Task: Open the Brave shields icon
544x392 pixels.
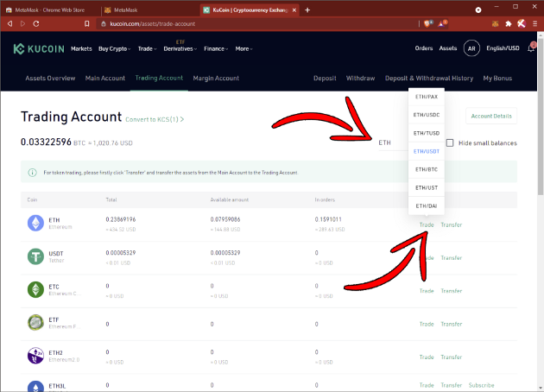Action: point(428,23)
